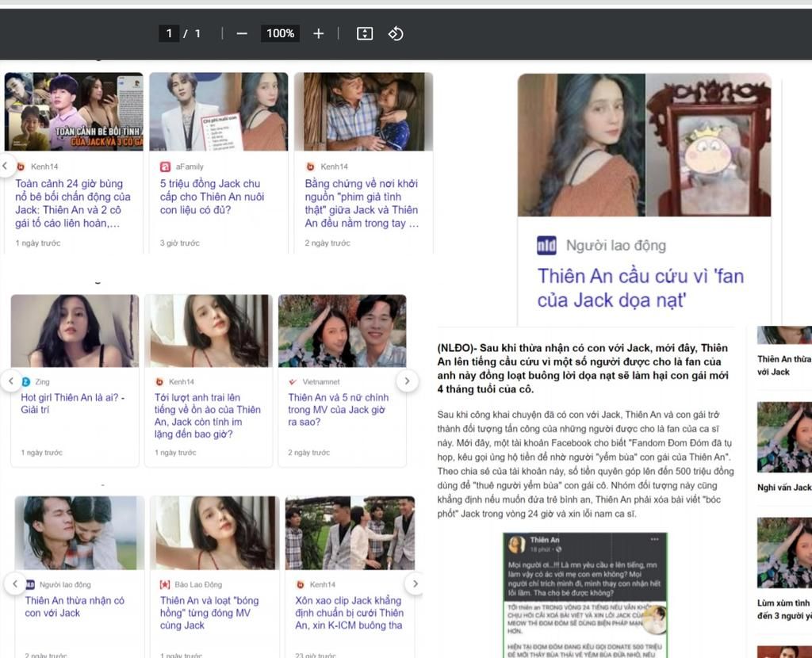Click the PDF zoom in plus button
Screen dimensions: 812x658
319,33
